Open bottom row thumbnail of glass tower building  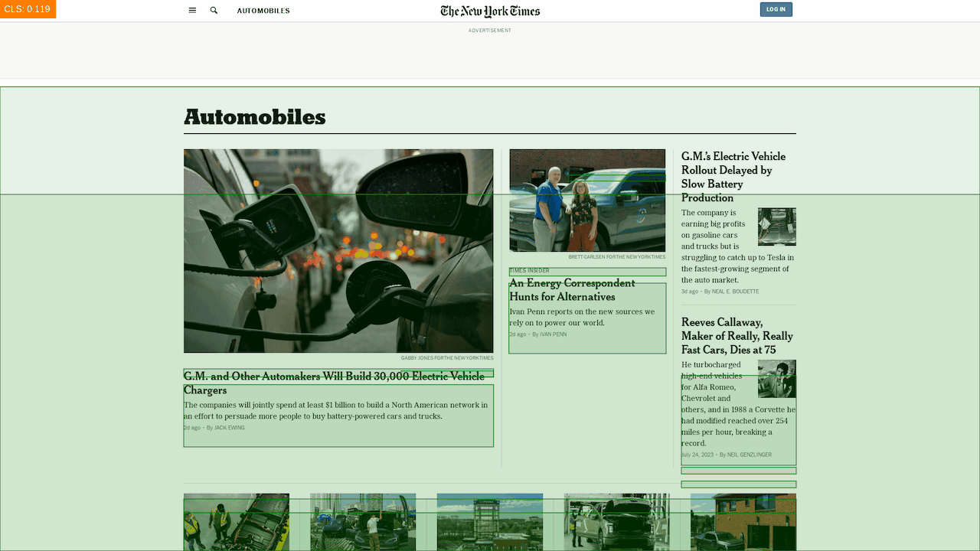(x=490, y=522)
